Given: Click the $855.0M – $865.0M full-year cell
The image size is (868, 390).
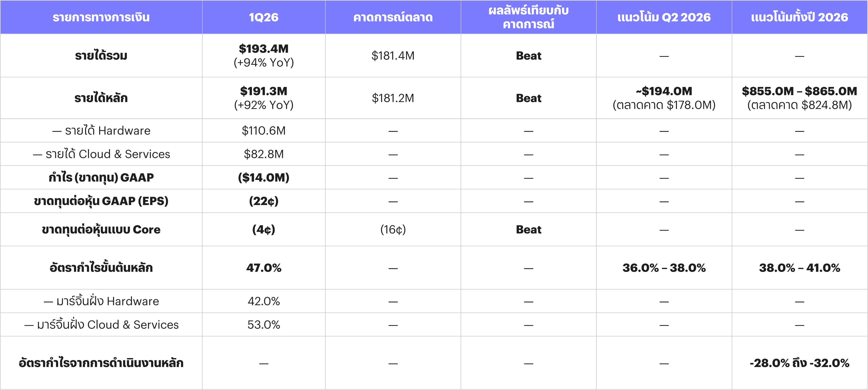Looking at the screenshot, I should pyautogui.click(x=800, y=98).
